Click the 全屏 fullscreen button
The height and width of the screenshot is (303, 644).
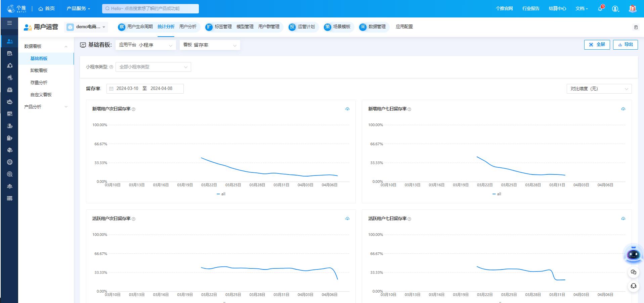(597, 45)
